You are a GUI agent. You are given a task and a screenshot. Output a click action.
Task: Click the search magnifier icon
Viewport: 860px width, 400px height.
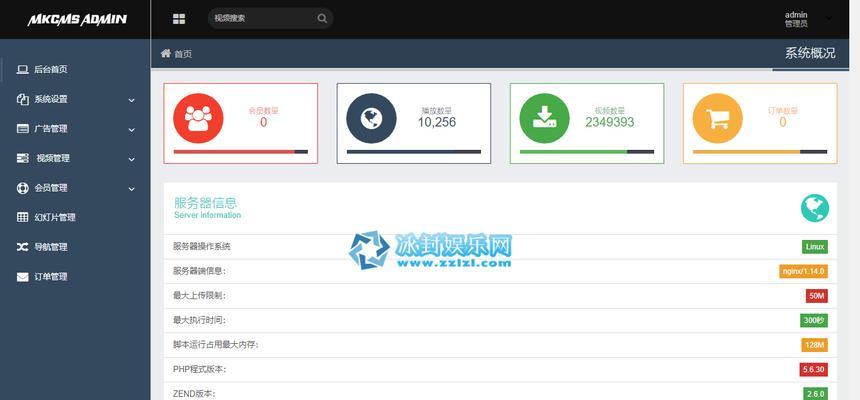[x=322, y=18]
